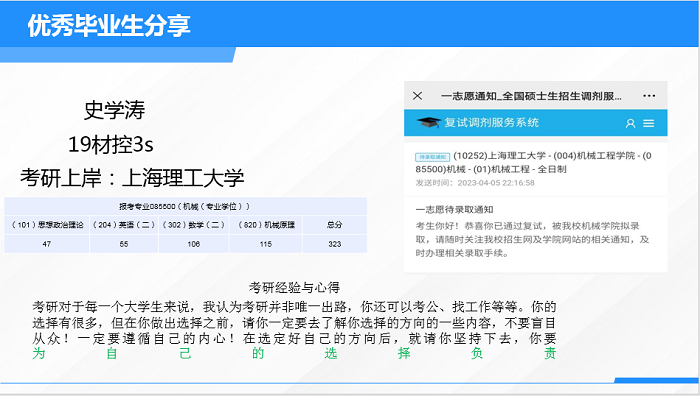This screenshot has height=396, width=700.
Task: Click the page title 一志愿通知_全国硕士生招生调剂服
Action: (531, 96)
